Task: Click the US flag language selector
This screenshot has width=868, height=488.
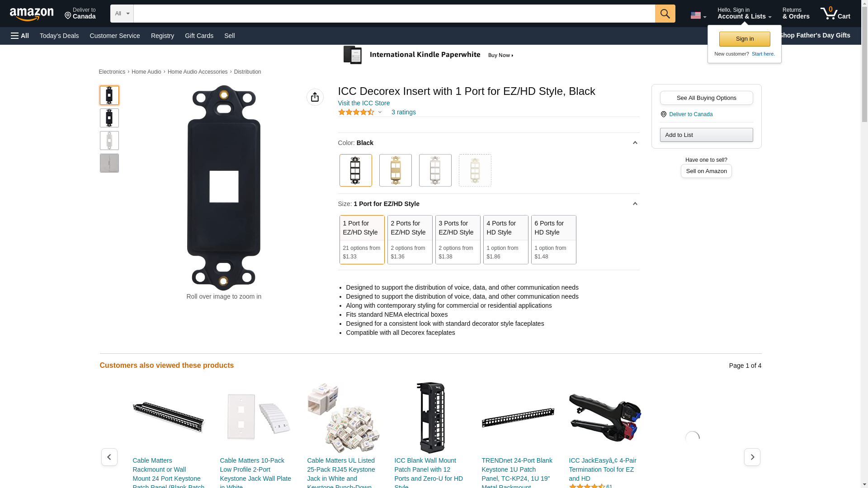Action: pos(698,15)
